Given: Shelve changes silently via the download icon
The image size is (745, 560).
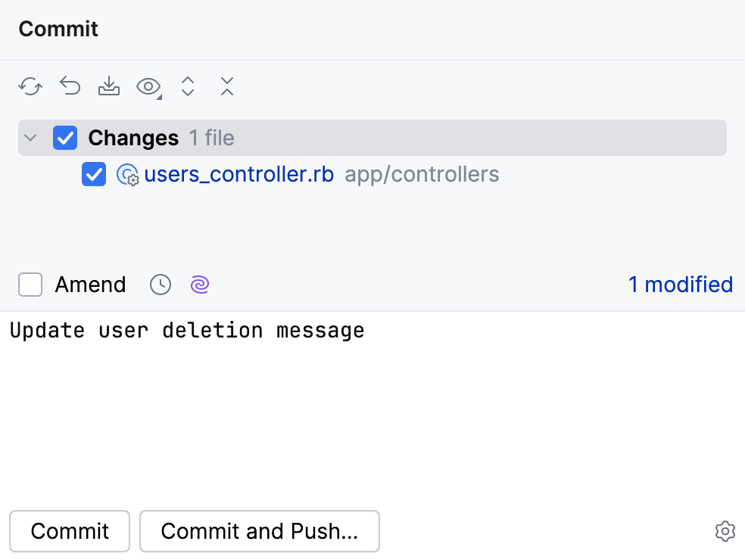Looking at the screenshot, I should click(x=109, y=86).
